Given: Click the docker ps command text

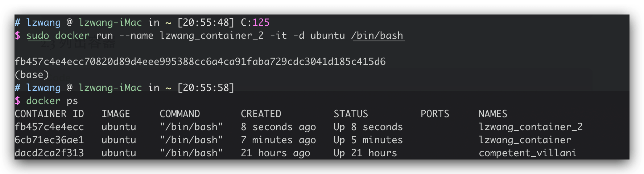Looking at the screenshot, I should click(52, 101).
